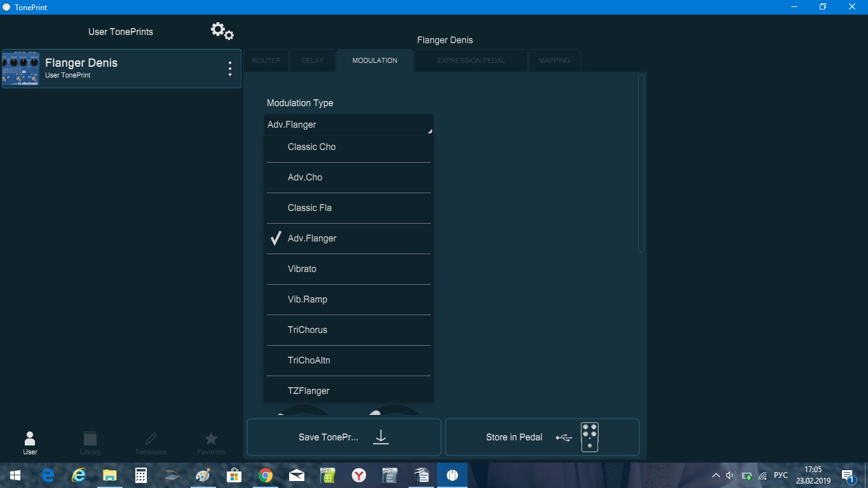Click the Save TonePrint button
This screenshot has width=868, height=488.
click(x=344, y=437)
